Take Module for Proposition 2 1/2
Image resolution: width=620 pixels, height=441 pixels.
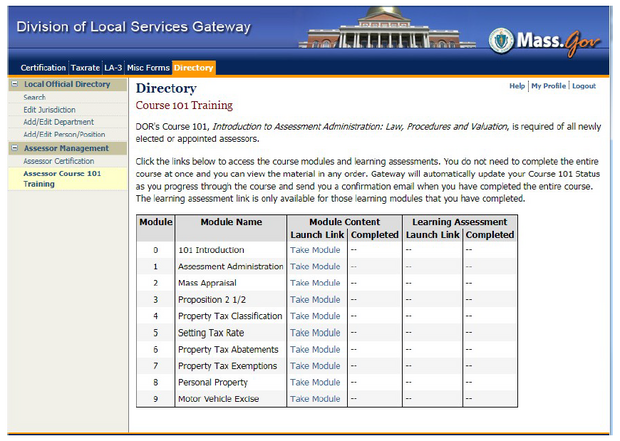tap(315, 300)
